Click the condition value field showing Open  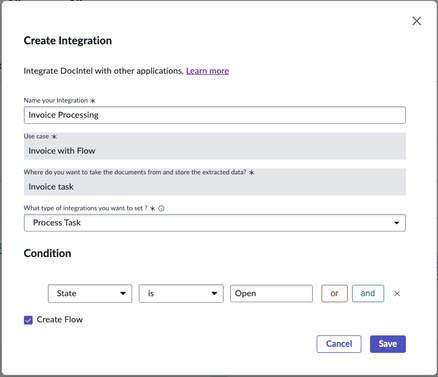271,293
